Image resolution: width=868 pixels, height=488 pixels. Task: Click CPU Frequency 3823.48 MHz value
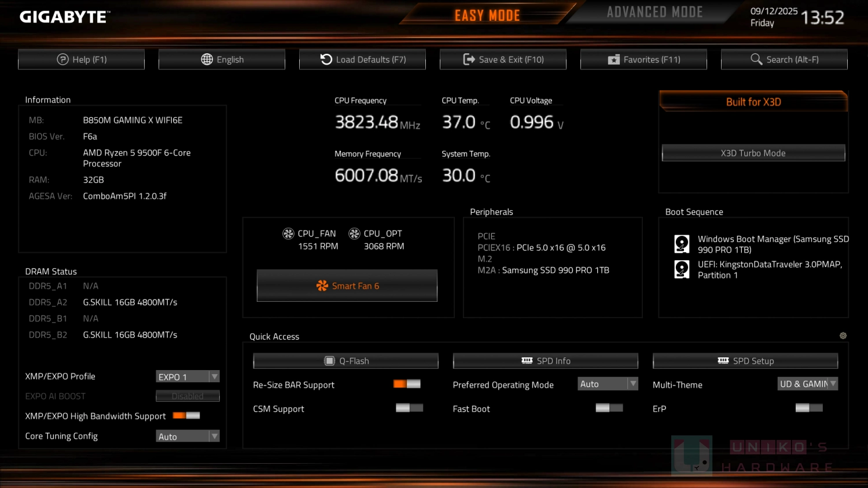click(x=377, y=122)
